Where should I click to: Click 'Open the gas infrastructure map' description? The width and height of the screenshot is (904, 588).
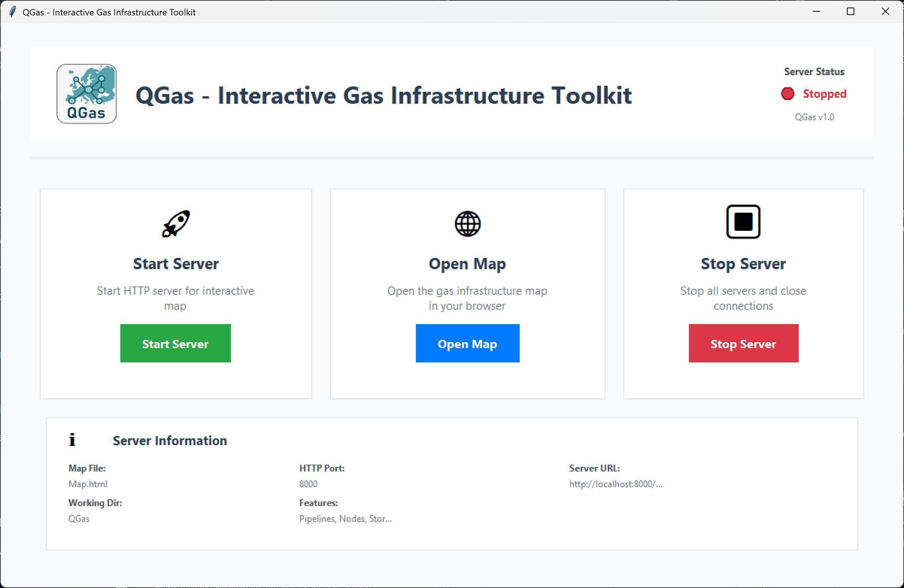[467, 298]
